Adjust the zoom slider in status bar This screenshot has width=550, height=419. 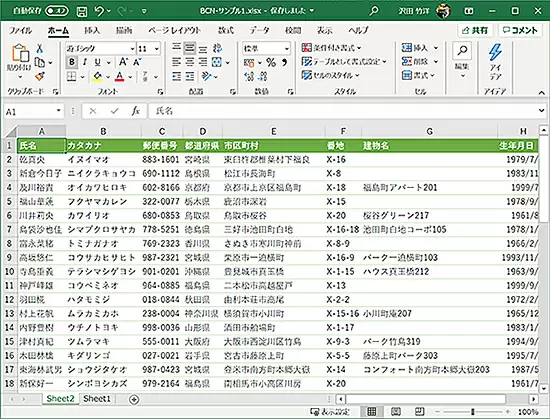473,412
